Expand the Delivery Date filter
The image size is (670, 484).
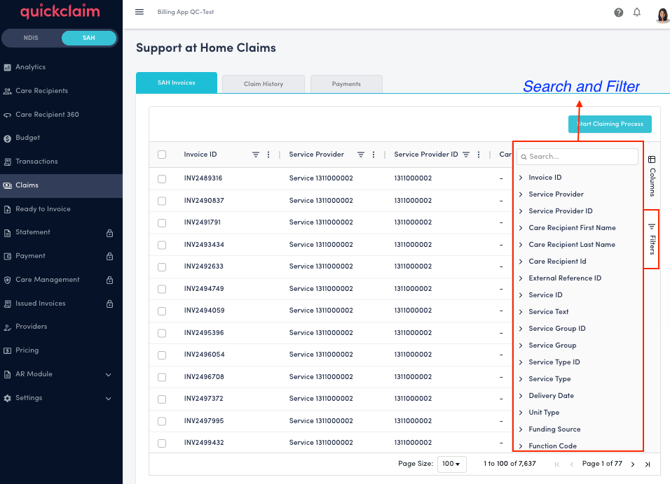point(551,396)
